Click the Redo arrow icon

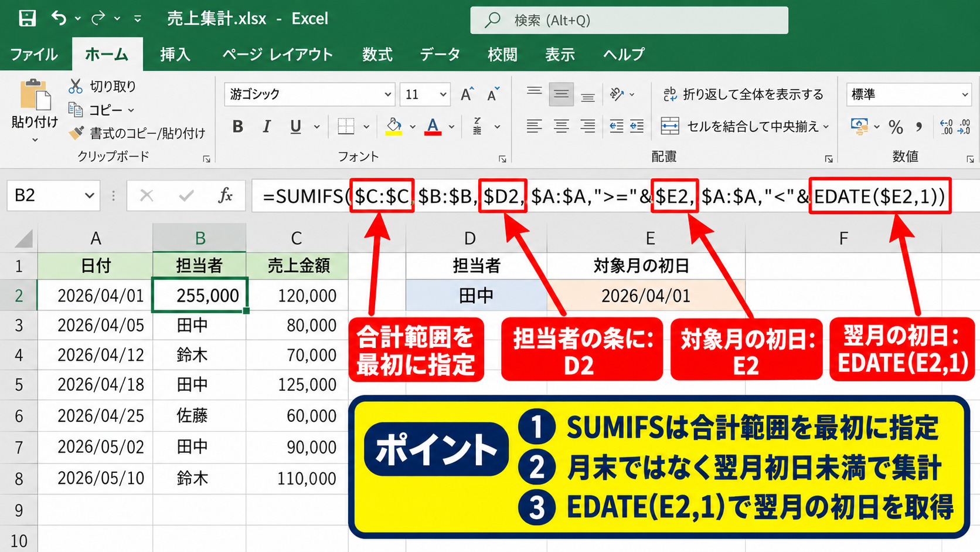point(98,18)
